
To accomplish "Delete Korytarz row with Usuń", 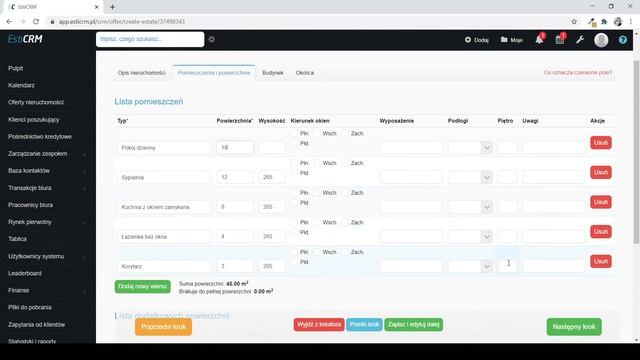I will [x=601, y=261].
